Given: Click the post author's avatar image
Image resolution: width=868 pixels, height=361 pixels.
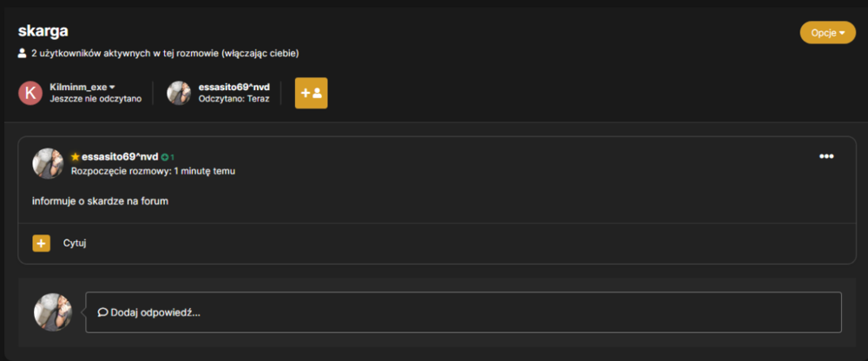Looking at the screenshot, I should (x=48, y=163).
